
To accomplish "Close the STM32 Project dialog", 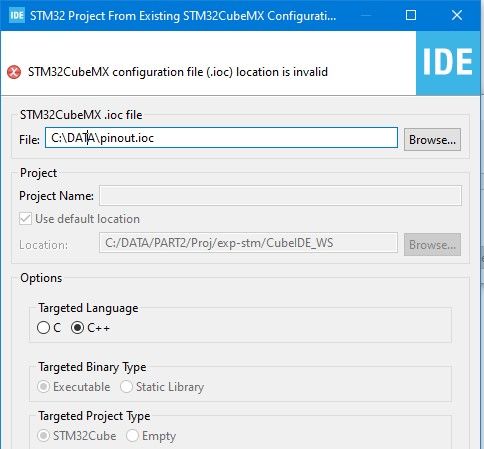I will (x=457, y=15).
